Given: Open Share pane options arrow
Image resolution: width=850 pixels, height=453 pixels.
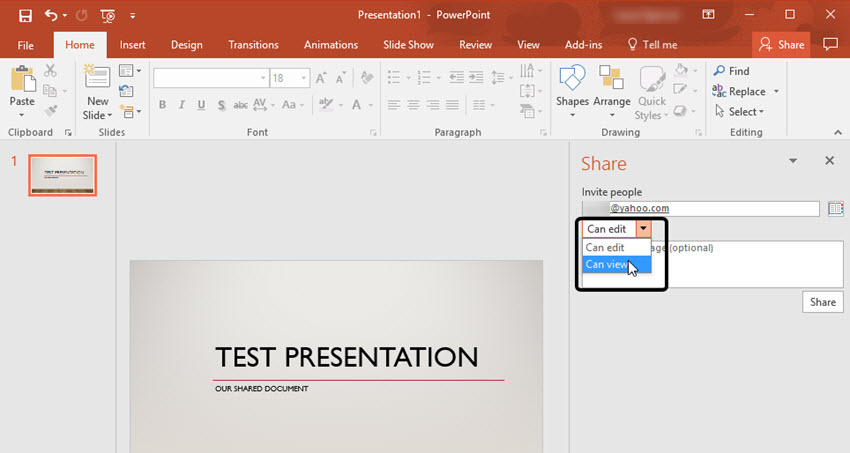Looking at the screenshot, I should tap(793, 161).
